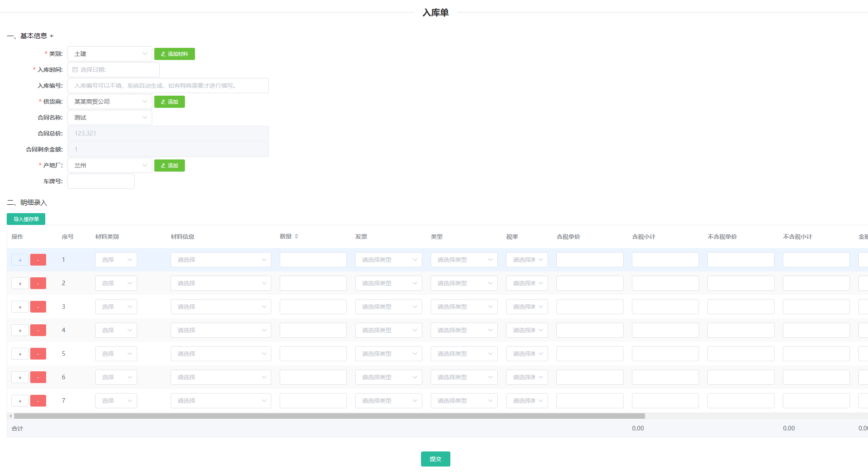Screen dimensions: 868x472
Task: Open 类型 dropdown in row 4
Action: tap(464, 330)
